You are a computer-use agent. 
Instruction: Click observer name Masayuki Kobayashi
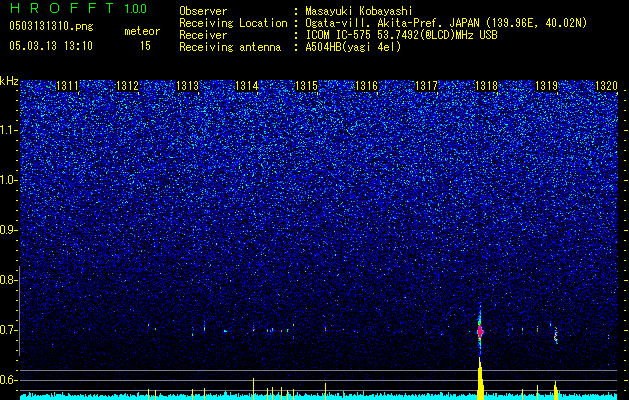[359, 12]
